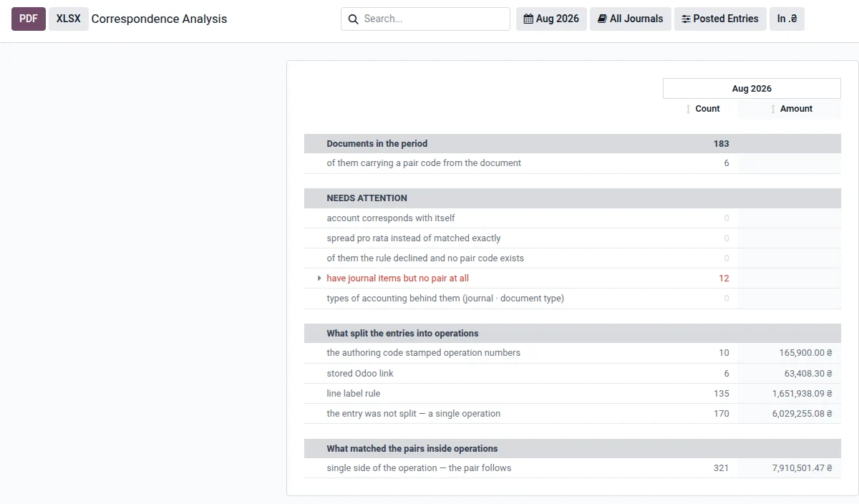The image size is (859, 504).
Task: Click the Documents count value 183
Action: pyautogui.click(x=722, y=144)
